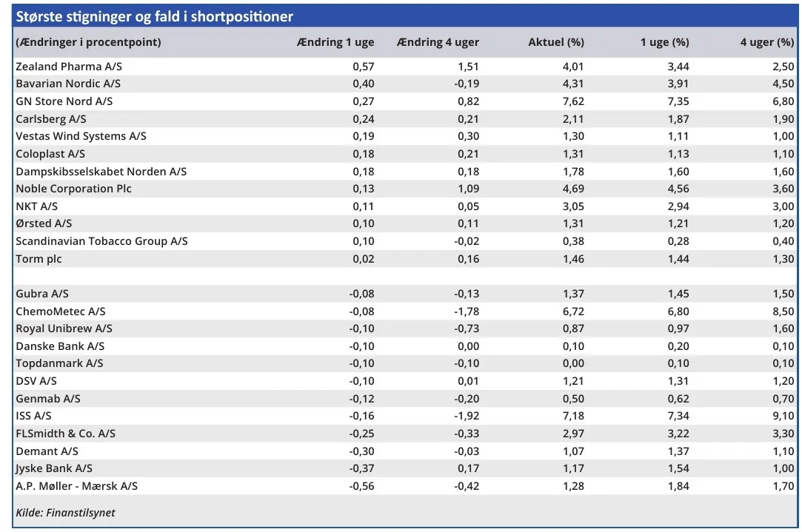Click the Royal Unibrew A/S row name
802x532 pixels.
point(64,329)
